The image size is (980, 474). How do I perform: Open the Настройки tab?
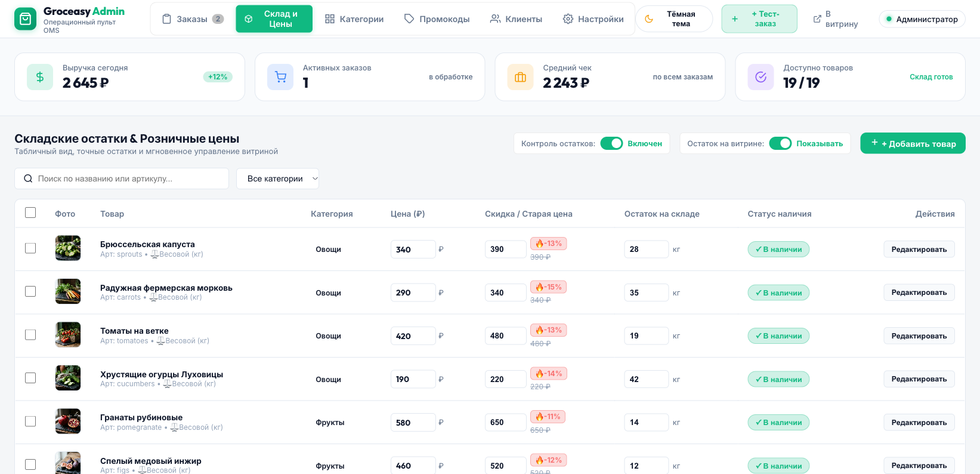[593, 19]
